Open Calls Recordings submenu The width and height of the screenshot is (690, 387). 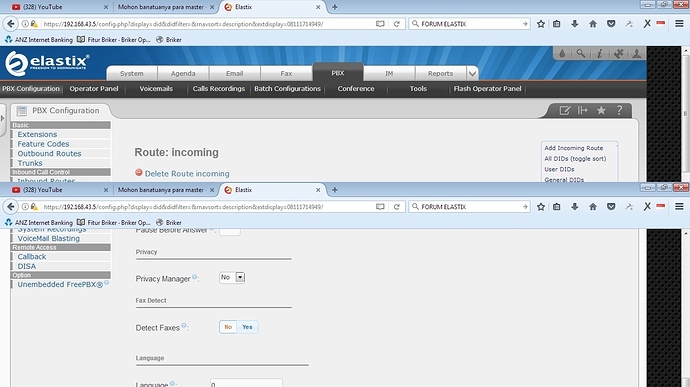[218, 88]
